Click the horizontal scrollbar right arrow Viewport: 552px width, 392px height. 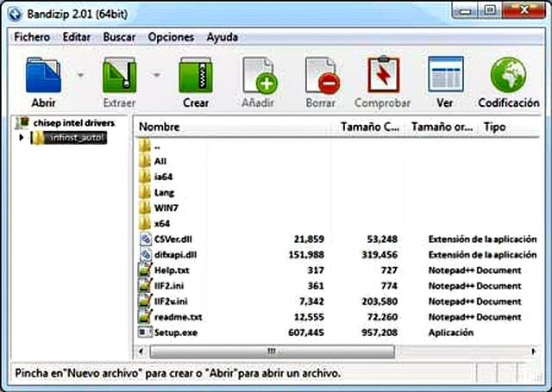tap(533, 352)
